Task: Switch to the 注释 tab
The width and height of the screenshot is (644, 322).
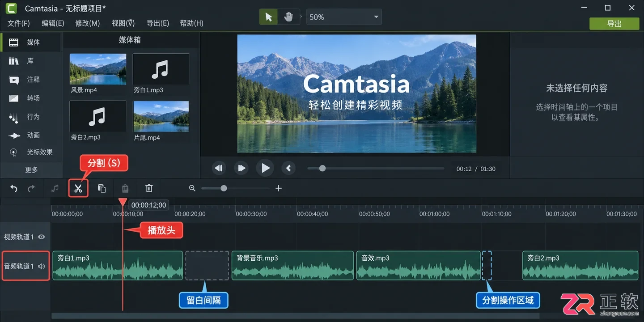Action: (x=31, y=80)
